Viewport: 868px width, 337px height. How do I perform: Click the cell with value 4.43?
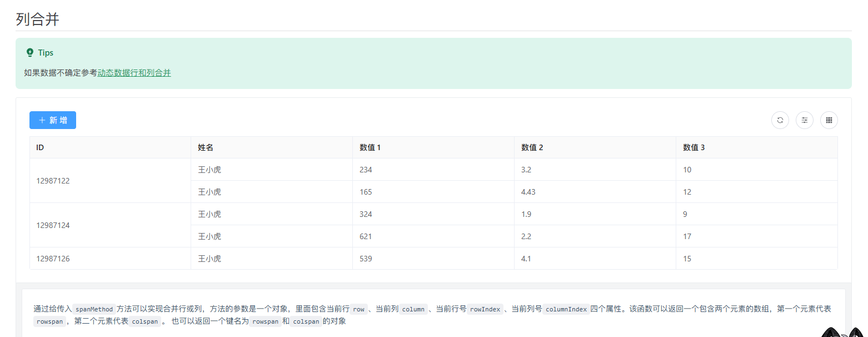528,192
